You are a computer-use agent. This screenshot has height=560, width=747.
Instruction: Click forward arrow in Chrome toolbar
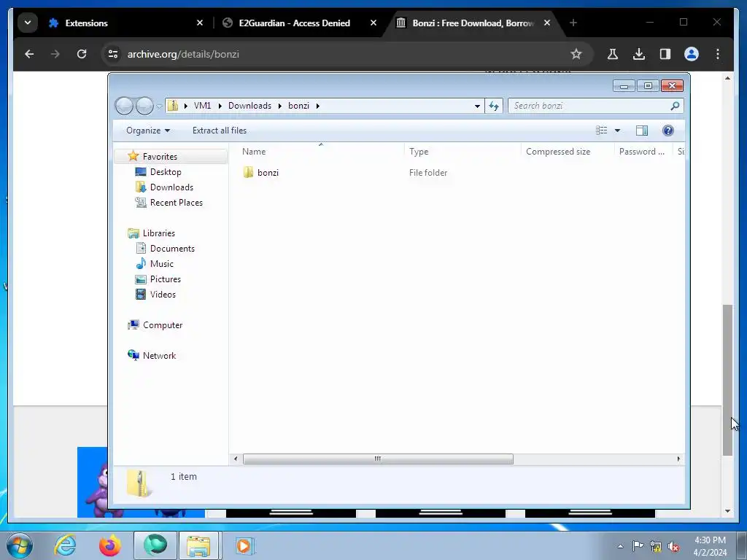pos(55,54)
